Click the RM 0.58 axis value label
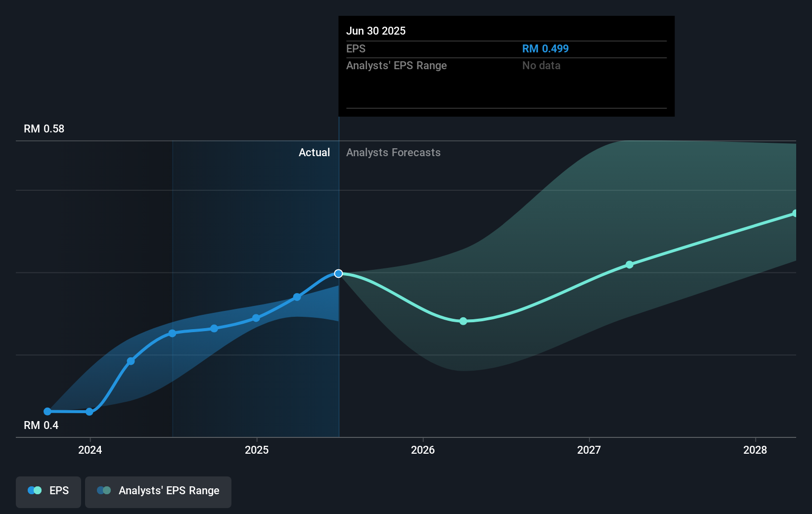812x514 pixels. pyautogui.click(x=44, y=128)
